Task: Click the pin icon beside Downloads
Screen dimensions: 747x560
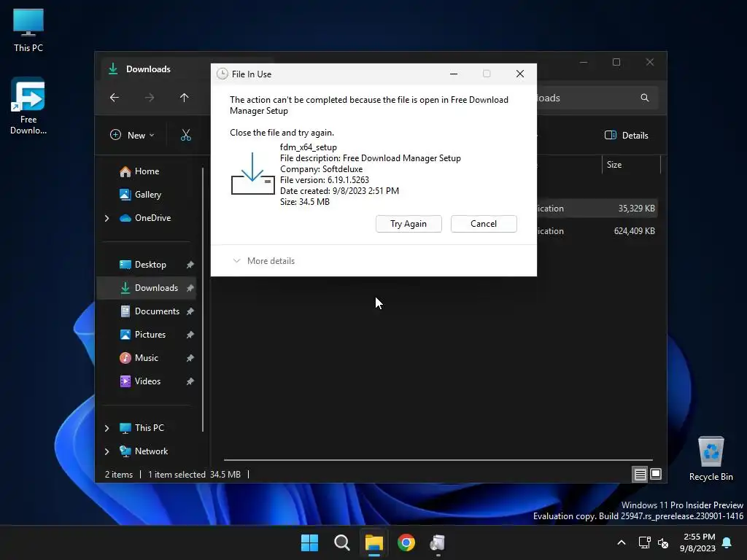Action: [190, 288]
